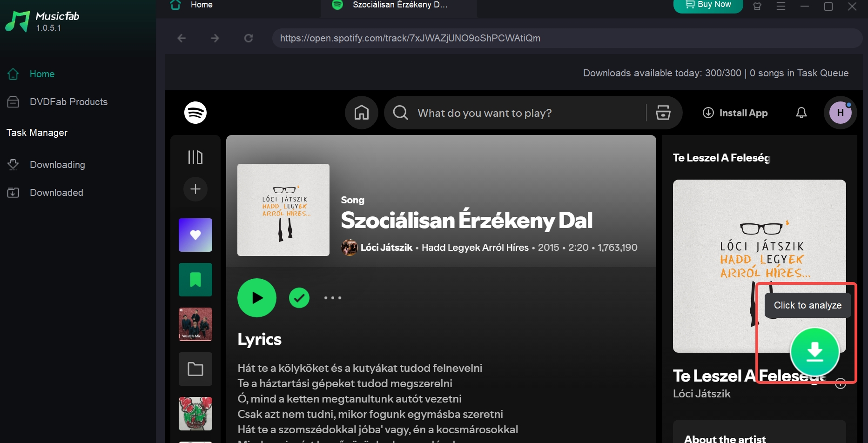Reload the current page

pos(249,38)
